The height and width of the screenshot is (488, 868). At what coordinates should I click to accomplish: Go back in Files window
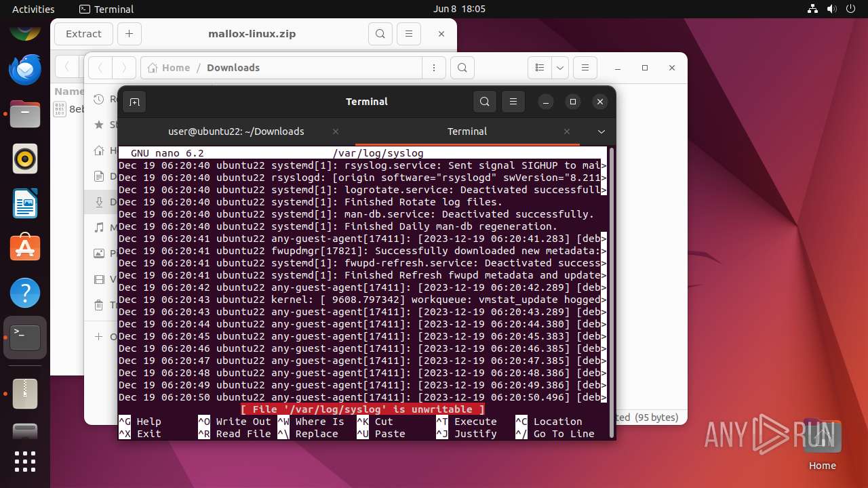[100, 68]
